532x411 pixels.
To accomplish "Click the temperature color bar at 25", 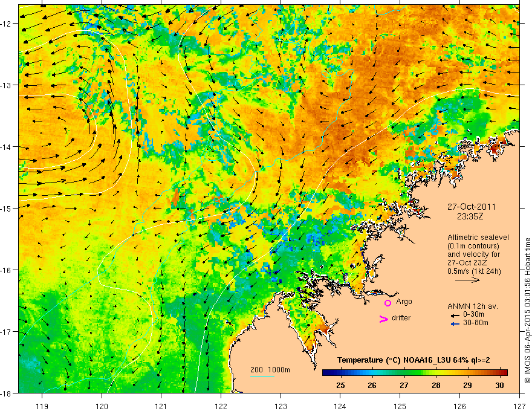I will (340, 372).
